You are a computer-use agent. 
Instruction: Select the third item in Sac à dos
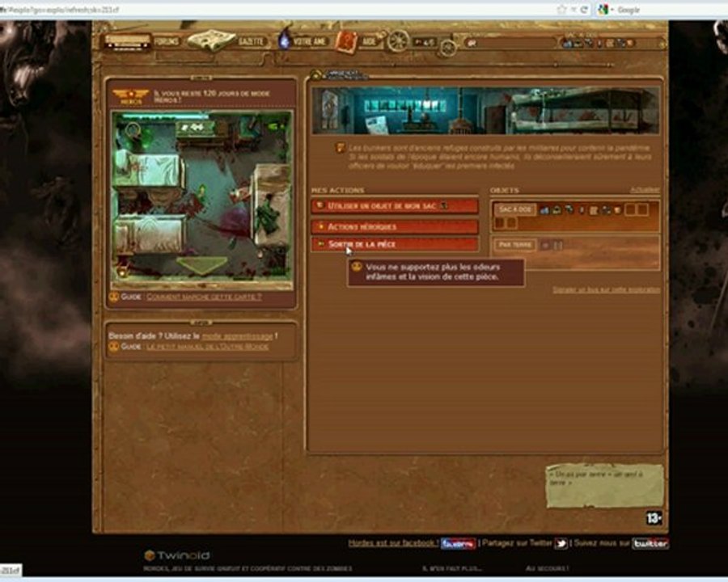click(569, 210)
